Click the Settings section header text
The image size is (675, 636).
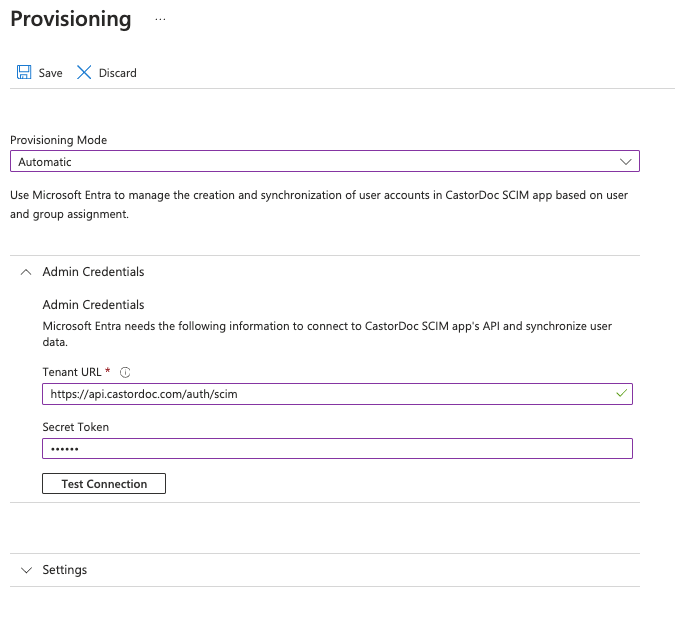pos(64,570)
